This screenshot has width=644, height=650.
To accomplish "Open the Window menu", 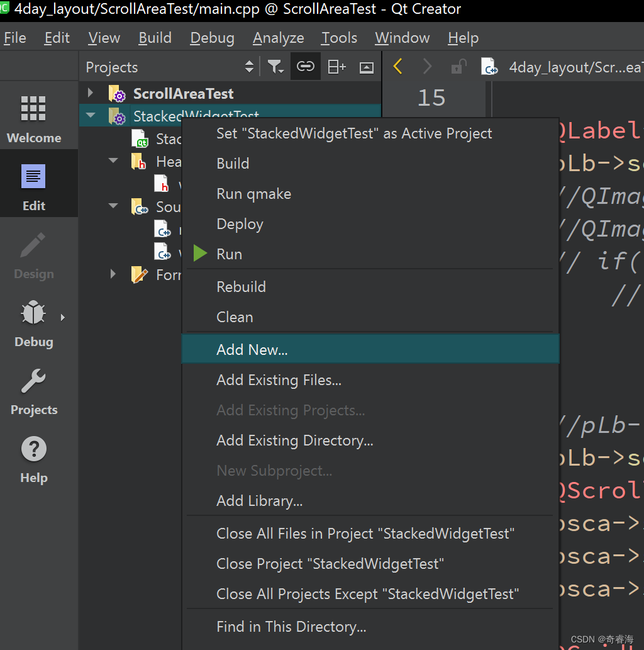I will tap(402, 38).
